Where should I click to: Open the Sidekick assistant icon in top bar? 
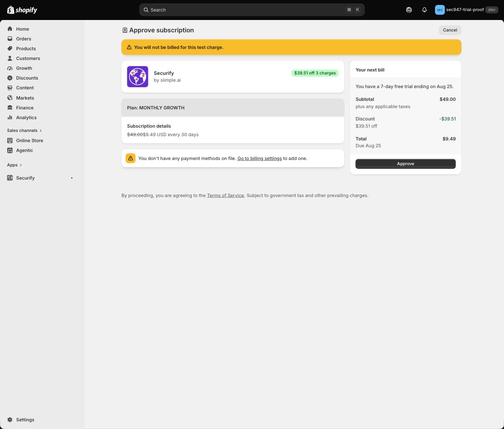(x=409, y=10)
